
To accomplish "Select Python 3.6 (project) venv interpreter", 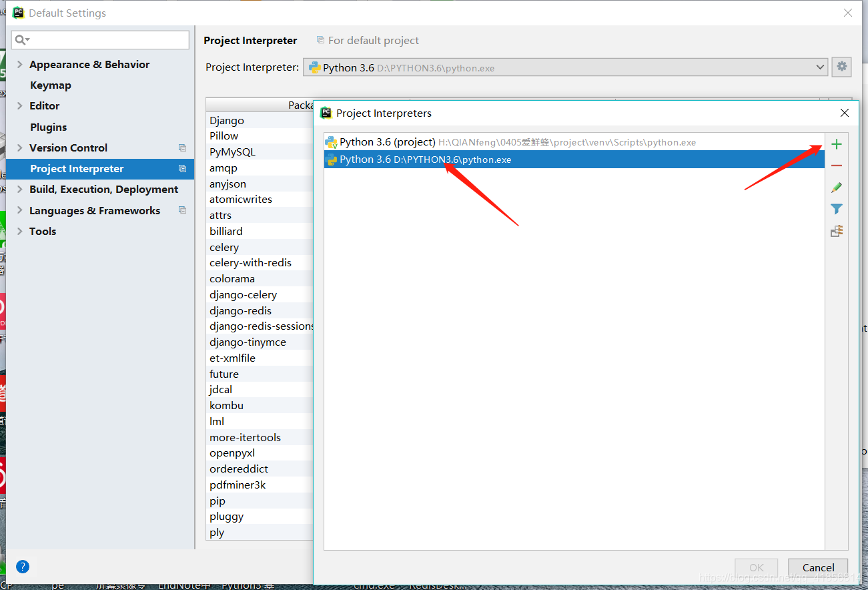I will click(574, 142).
